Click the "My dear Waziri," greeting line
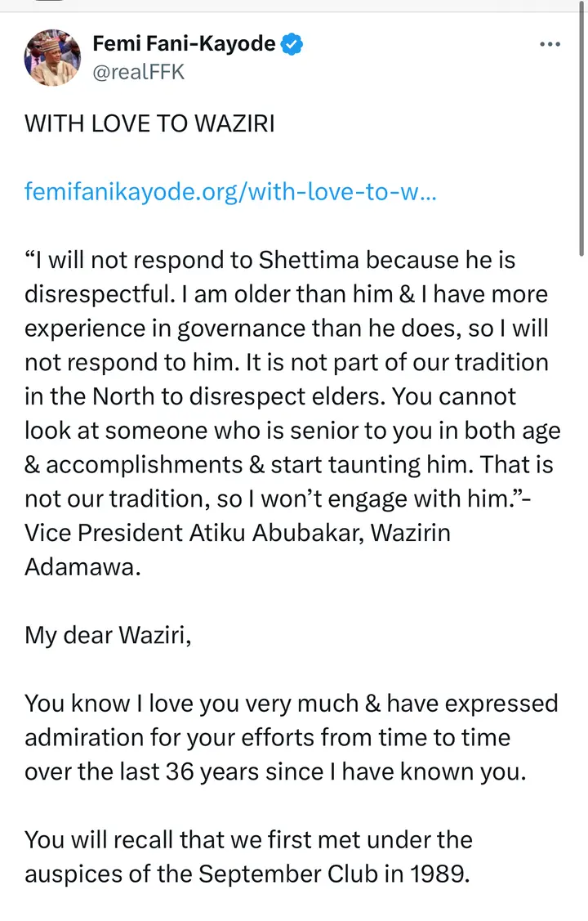This screenshot has height=921, width=588. click(108, 635)
